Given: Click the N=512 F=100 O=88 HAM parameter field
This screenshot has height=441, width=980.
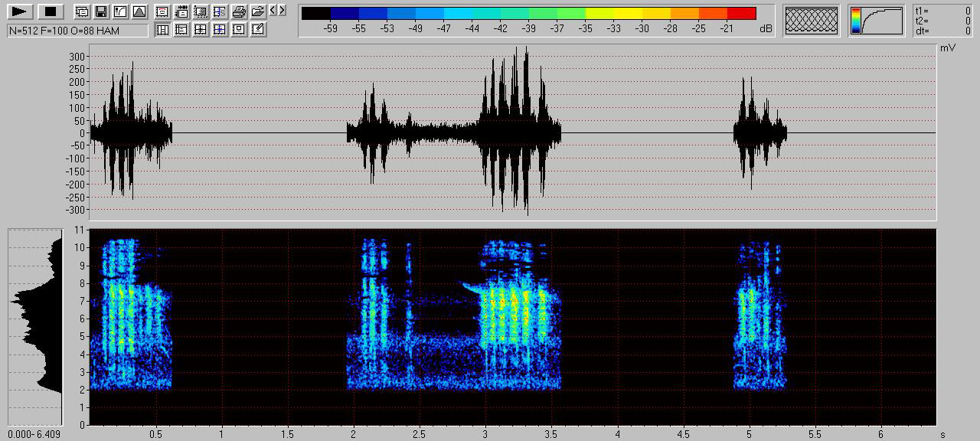Looking at the screenshot, I should click(x=77, y=31).
